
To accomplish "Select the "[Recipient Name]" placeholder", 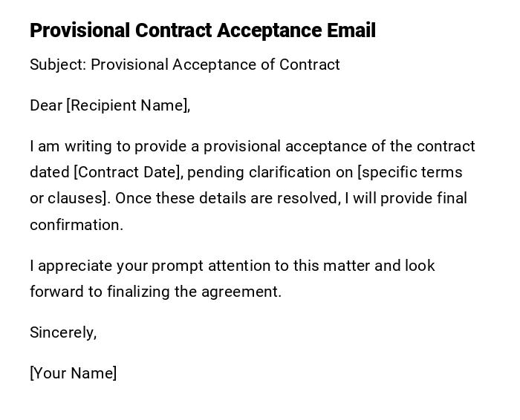I will [x=128, y=105].
